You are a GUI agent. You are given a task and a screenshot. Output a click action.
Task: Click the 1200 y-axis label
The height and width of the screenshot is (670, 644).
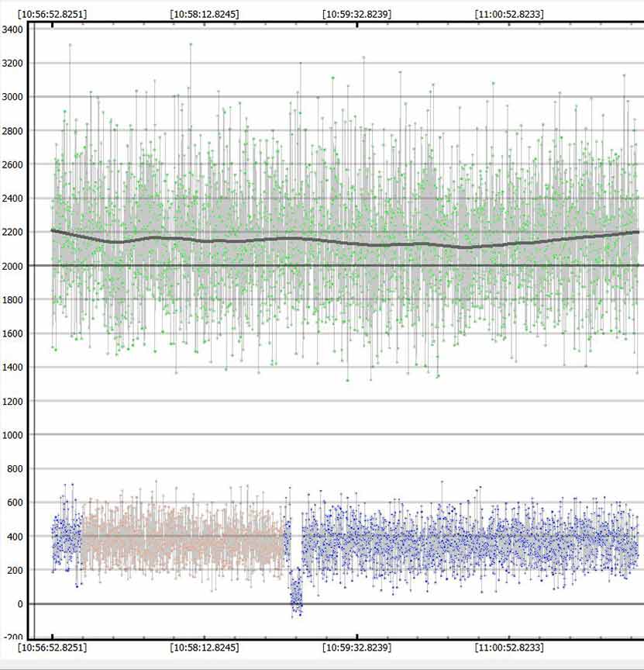pyautogui.click(x=12, y=401)
